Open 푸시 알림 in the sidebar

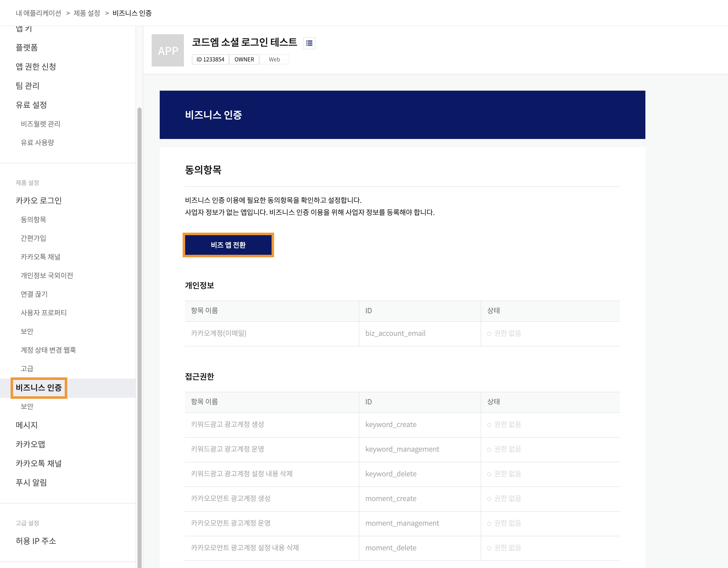pyautogui.click(x=31, y=483)
